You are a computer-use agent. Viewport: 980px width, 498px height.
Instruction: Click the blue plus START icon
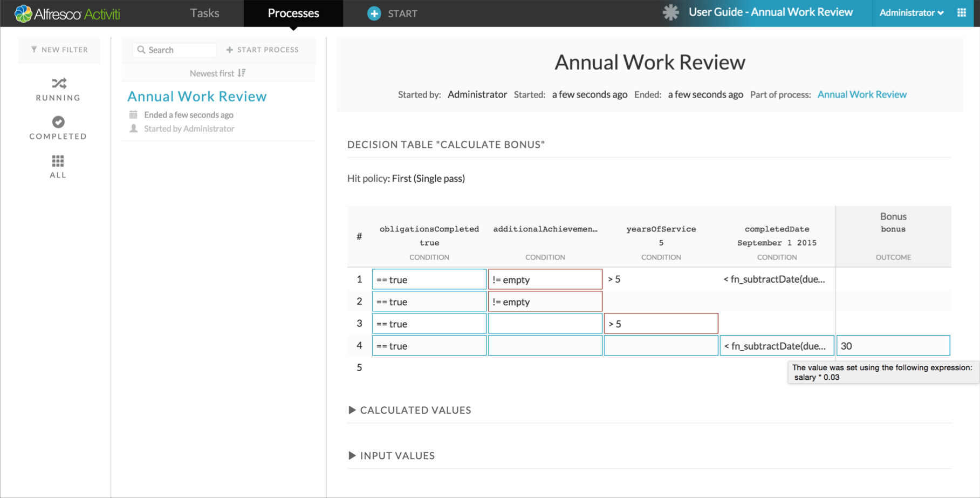click(x=374, y=13)
